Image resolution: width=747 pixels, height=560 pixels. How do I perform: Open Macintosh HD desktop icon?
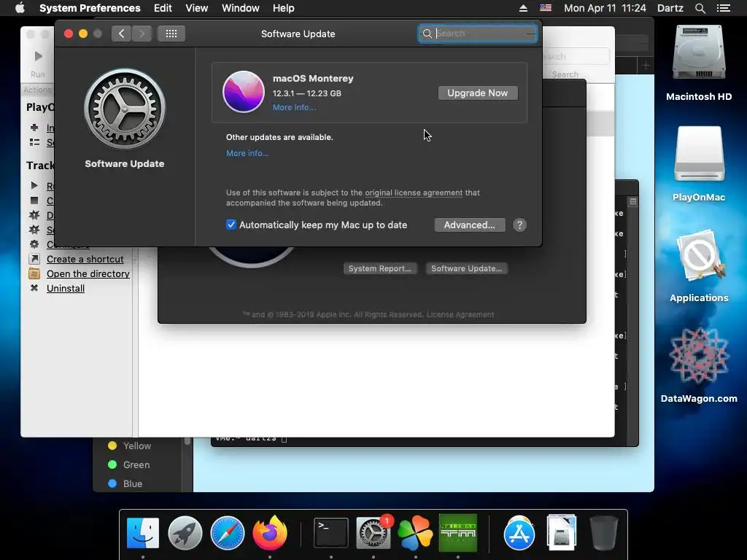699,53
